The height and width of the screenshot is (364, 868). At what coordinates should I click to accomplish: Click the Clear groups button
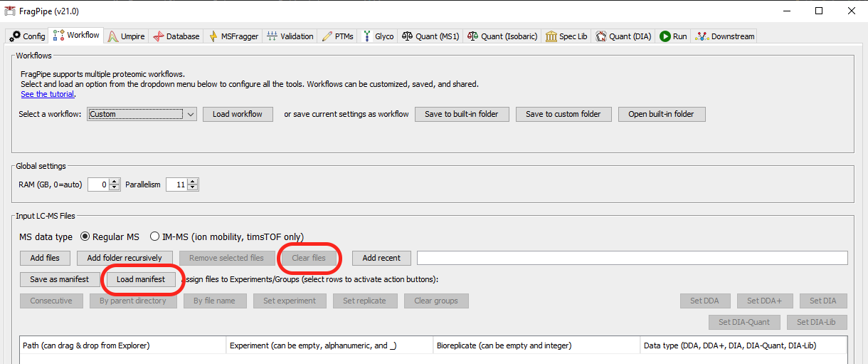click(x=436, y=301)
